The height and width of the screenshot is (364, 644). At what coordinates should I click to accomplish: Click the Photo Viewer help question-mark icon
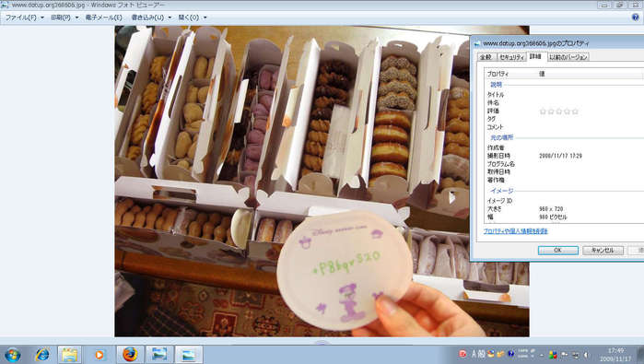636,17
